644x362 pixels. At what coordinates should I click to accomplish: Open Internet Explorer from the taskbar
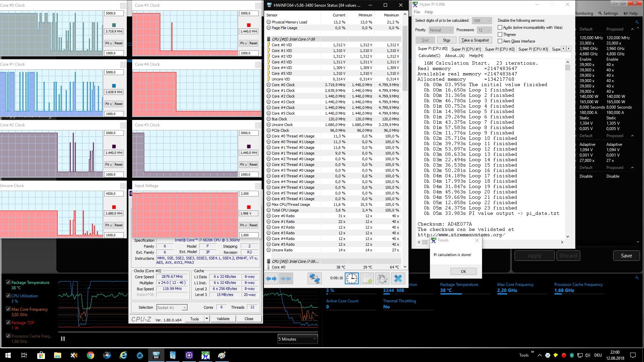click(x=123, y=355)
